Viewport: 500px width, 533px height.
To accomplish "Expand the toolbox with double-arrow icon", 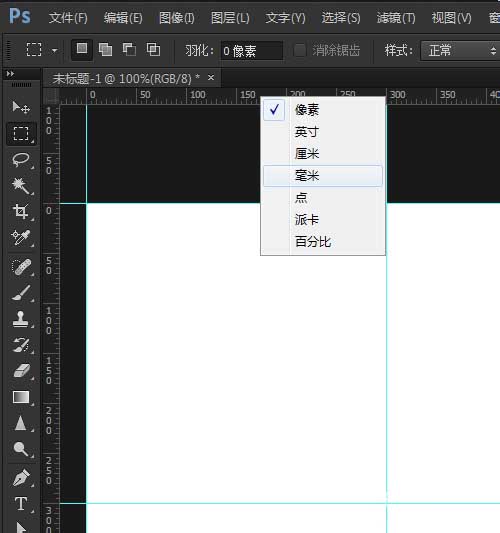I will 10,73.
